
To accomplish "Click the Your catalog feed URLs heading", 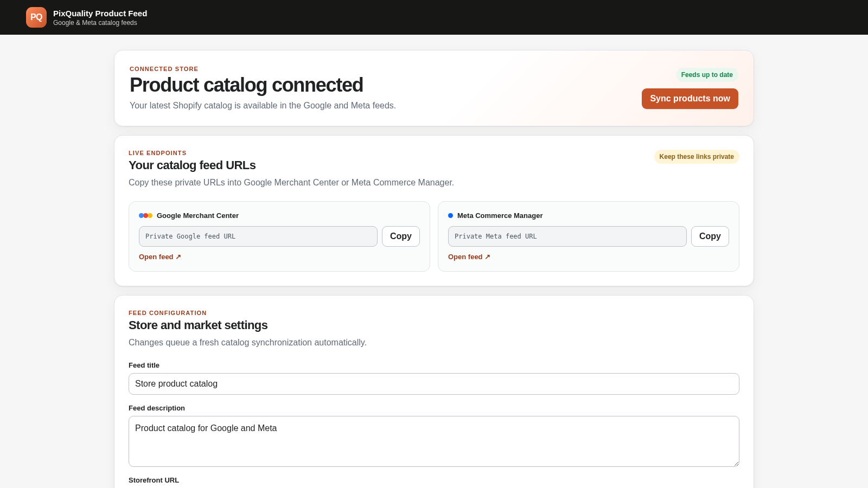I will pyautogui.click(x=192, y=165).
